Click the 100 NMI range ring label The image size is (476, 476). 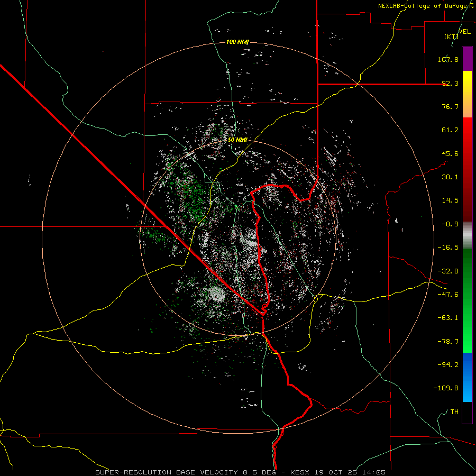pyautogui.click(x=237, y=42)
